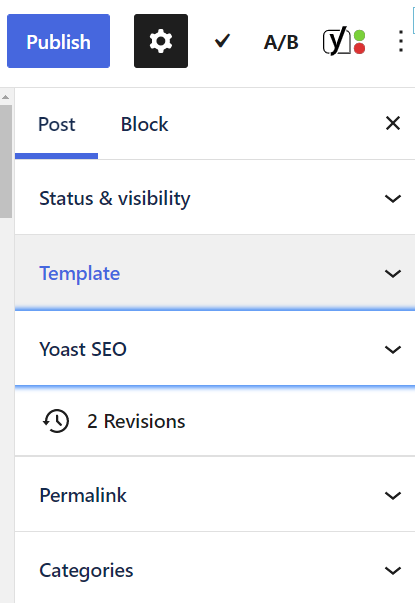
Task: Click the checkmark icon in toolbar
Action: point(222,41)
